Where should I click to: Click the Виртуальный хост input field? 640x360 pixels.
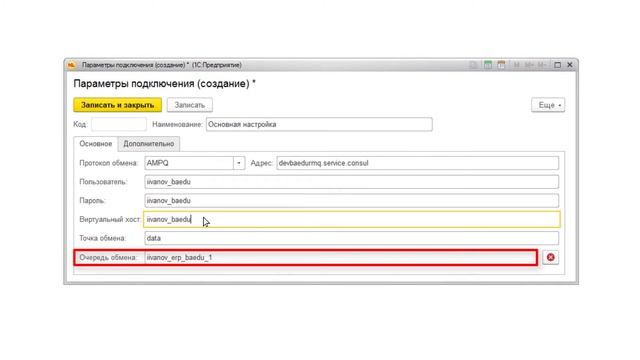[352, 219]
